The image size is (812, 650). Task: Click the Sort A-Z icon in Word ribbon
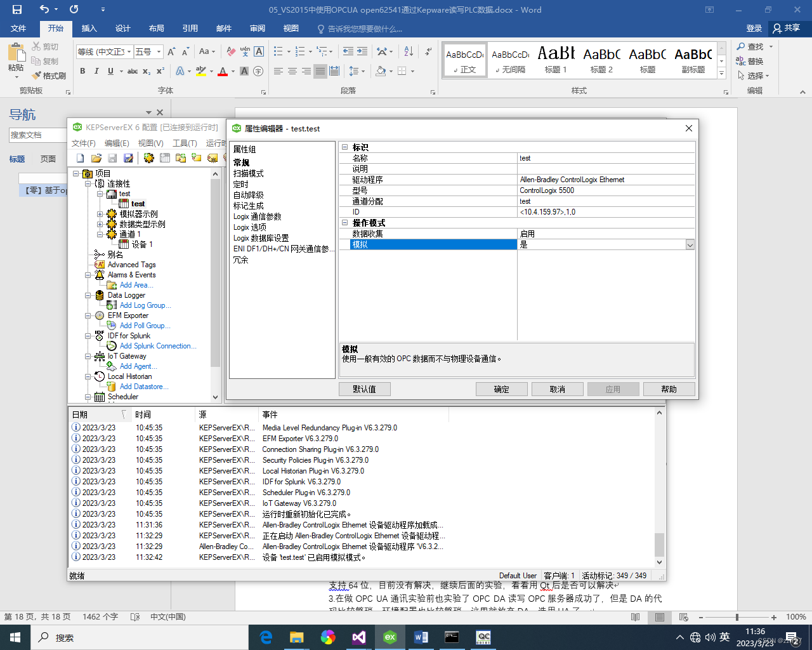(x=409, y=51)
